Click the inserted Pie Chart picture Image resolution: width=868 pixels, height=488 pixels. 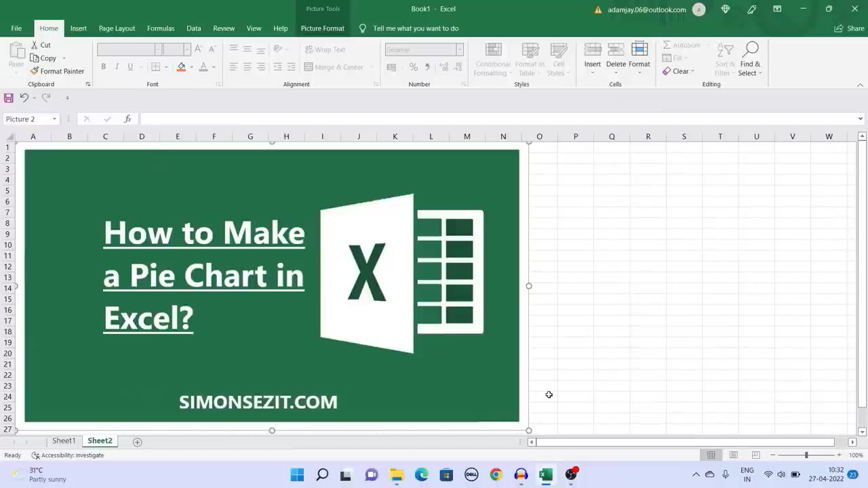point(272,285)
